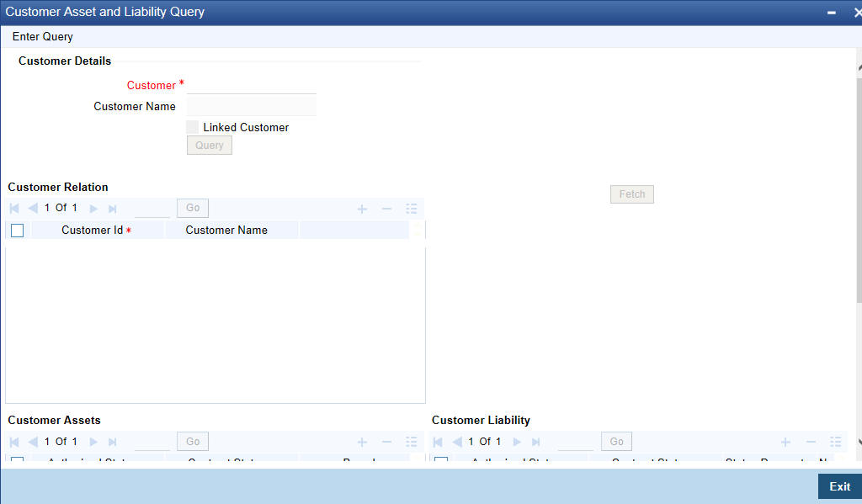Go to first page in Customer Relation
The image size is (862, 504).
pos(15,209)
